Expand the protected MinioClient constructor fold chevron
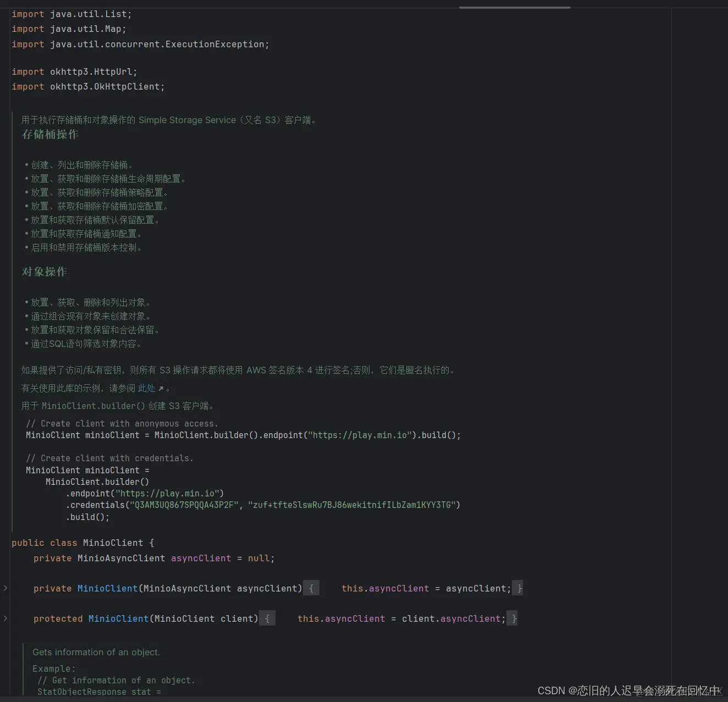The image size is (728, 702). 5,618
